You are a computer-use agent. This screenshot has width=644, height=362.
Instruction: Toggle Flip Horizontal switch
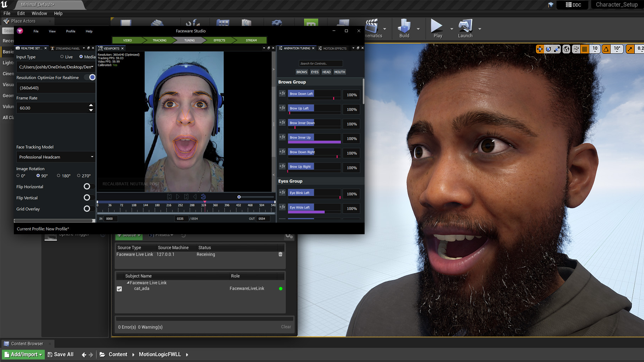pos(87,186)
